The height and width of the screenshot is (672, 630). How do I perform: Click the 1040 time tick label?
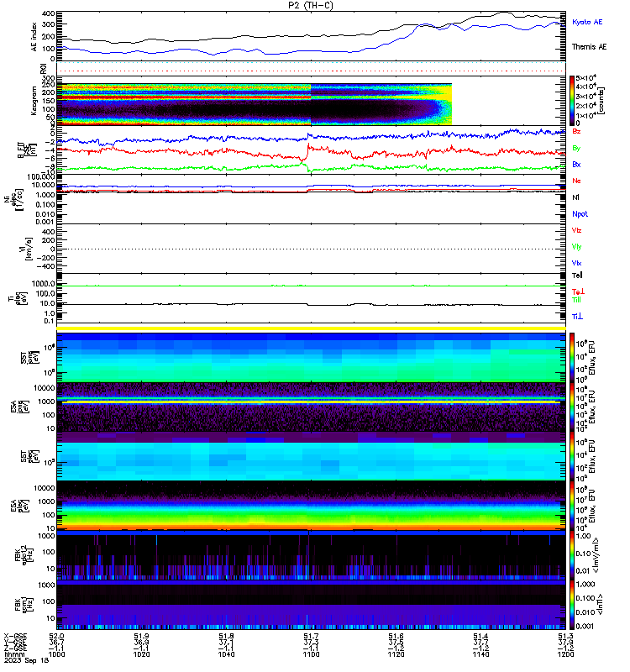226,654
